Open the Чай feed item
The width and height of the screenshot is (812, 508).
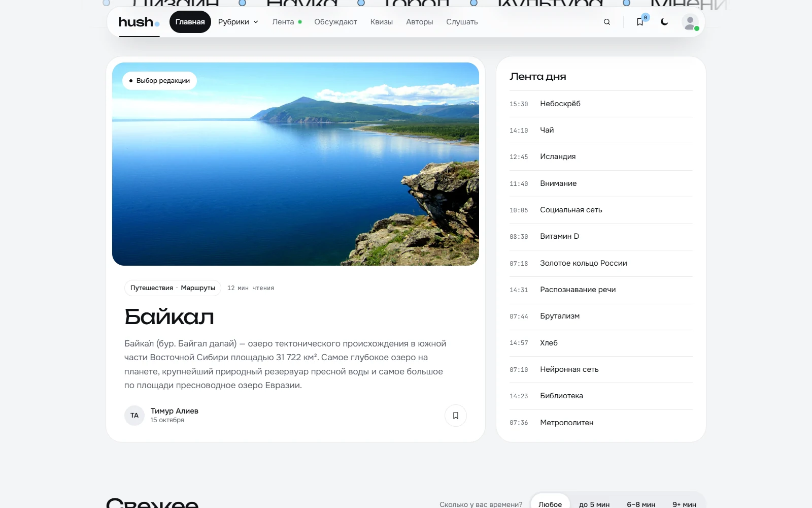[601, 130]
